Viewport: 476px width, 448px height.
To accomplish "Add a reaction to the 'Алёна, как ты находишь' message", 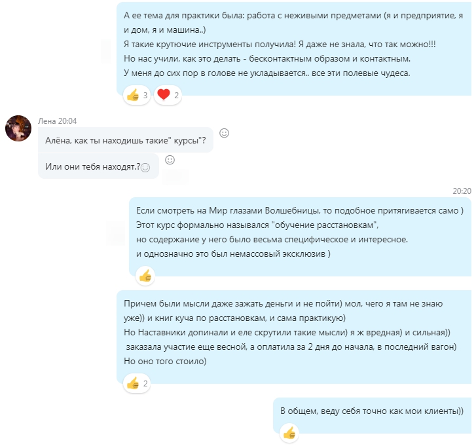I will pos(224,133).
